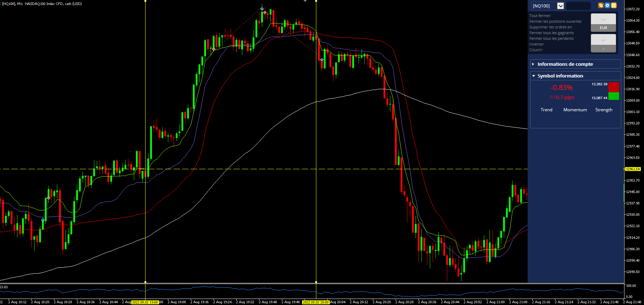Screen dimensions: 644x305
Task: Click the green low-price color swatch
Action: [613, 96]
